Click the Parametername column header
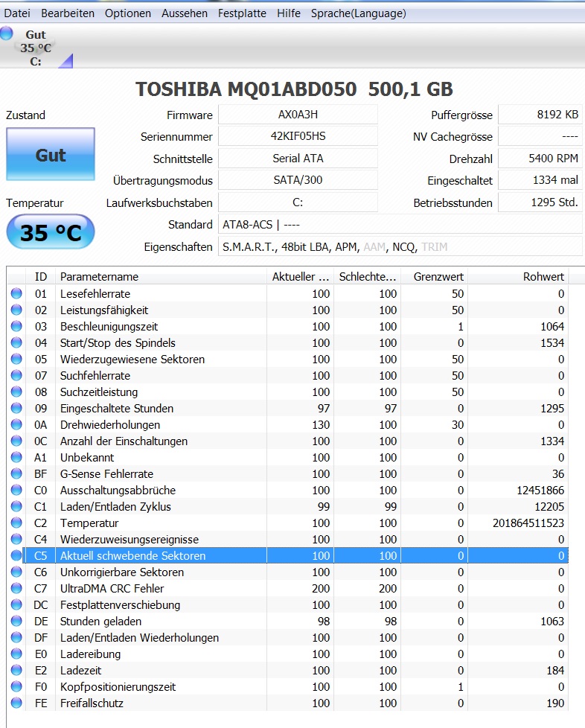 (161, 277)
